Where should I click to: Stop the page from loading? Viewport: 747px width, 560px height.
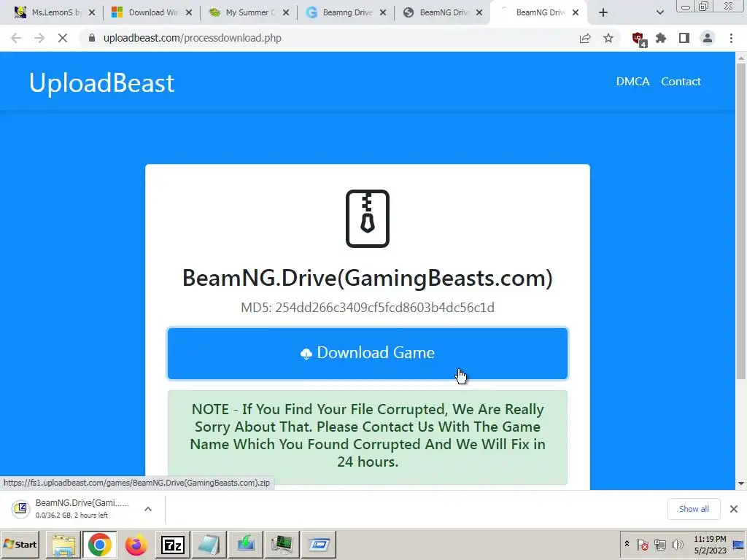pyautogui.click(x=63, y=38)
